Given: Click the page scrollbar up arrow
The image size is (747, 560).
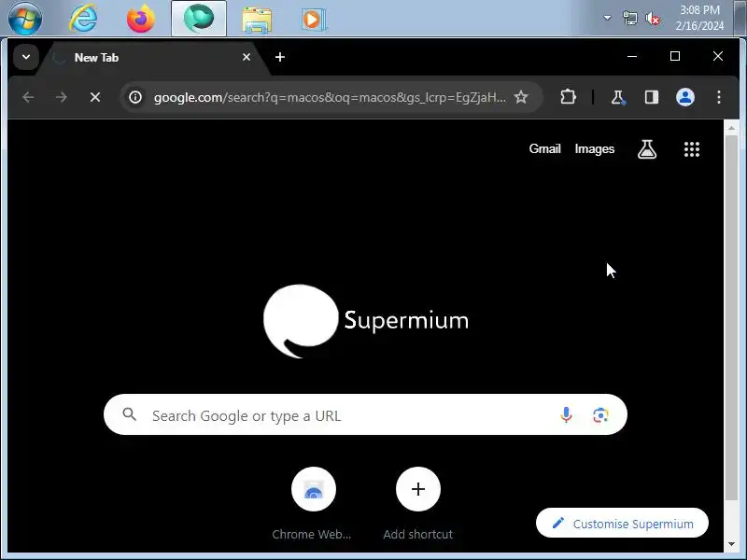Looking at the screenshot, I should [731, 128].
